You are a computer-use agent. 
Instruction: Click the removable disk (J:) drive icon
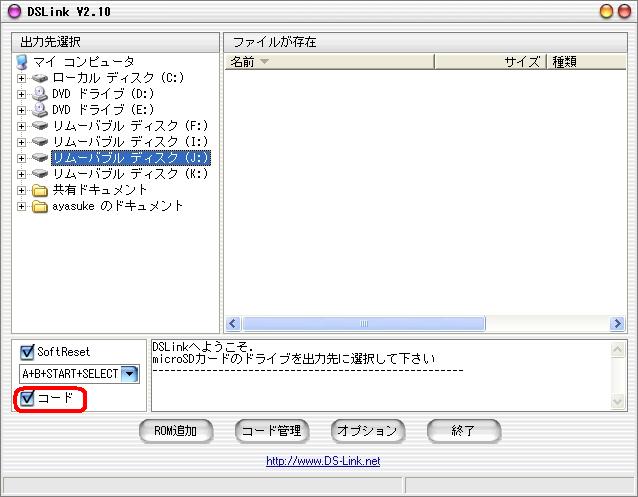pyautogui.click(x=40, y=158)
